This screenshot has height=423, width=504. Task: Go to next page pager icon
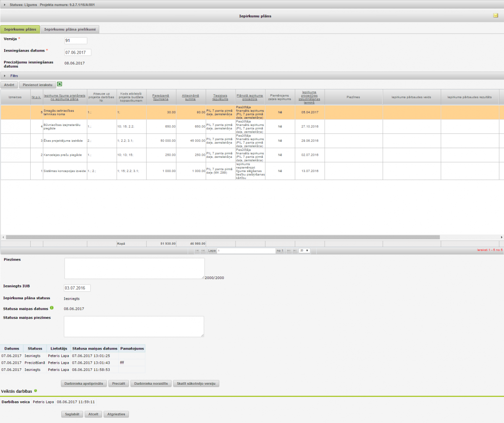pos(289,251)
